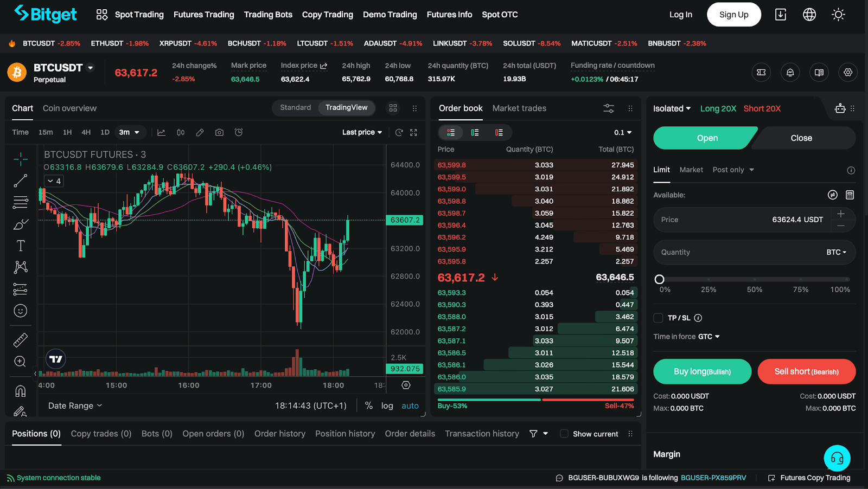Open the trading bot robot icon

[x=840, y=108]
